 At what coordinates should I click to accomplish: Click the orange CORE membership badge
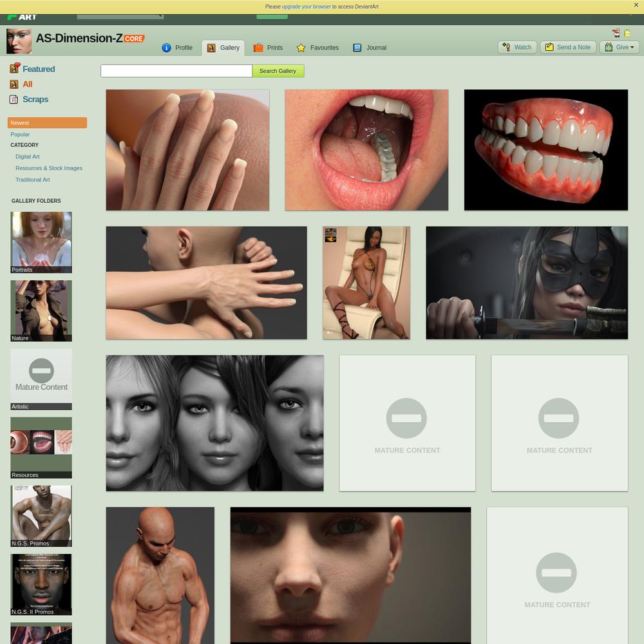pyautogui.click(x=134, y=39)
